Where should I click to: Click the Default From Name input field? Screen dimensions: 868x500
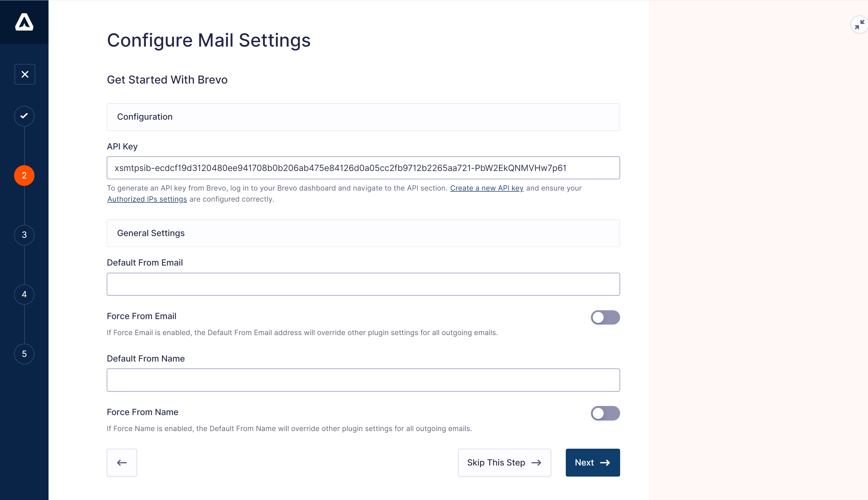click(x=363, y=380)
